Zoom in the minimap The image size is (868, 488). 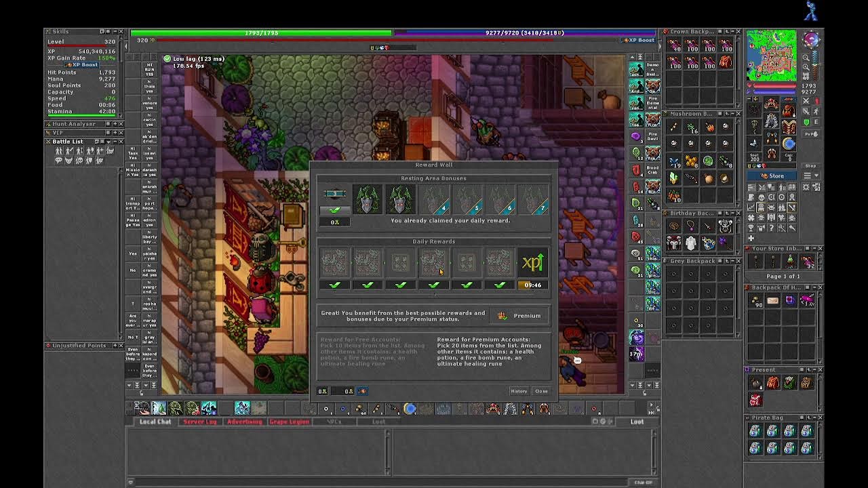pyautogui.click(x=806, y=67)
